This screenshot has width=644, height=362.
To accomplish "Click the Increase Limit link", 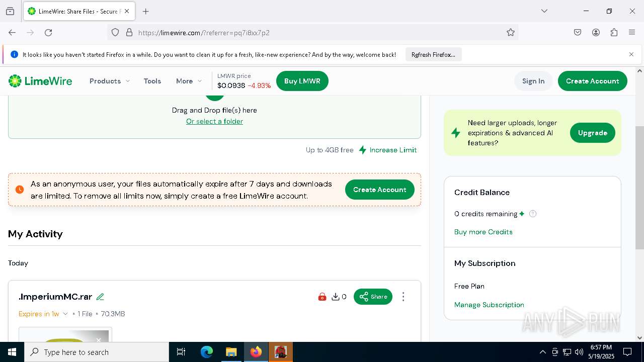I will point(387,150).
